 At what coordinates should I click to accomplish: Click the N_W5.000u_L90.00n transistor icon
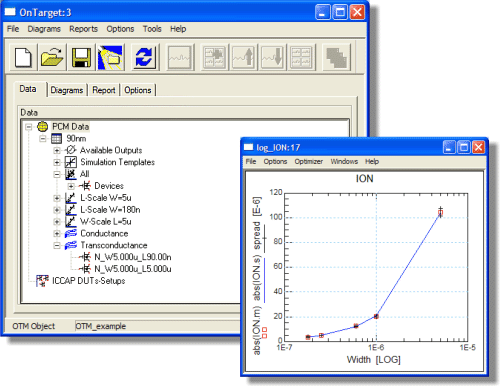point(85,257)
